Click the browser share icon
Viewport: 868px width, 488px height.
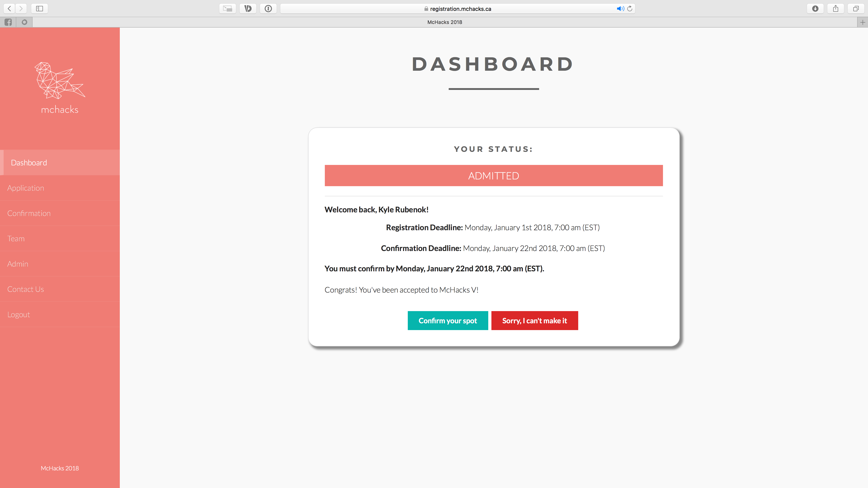835,8
